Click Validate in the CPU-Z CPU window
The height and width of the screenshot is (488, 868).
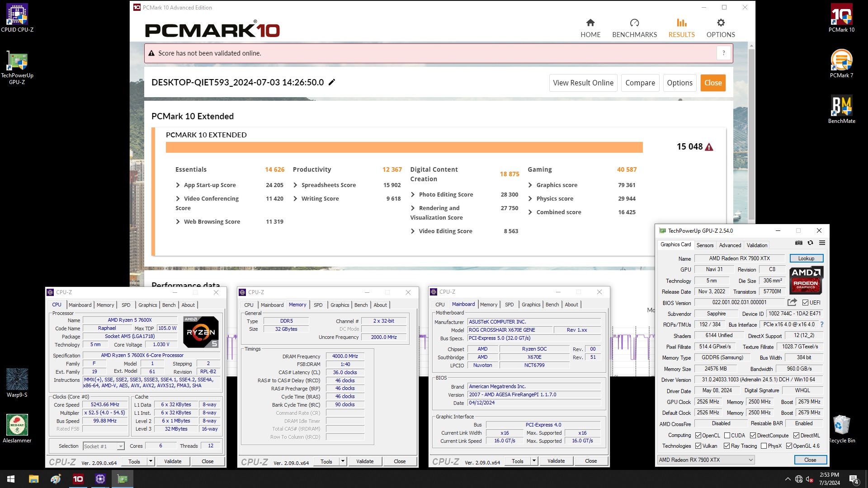[x=173, y=461]
